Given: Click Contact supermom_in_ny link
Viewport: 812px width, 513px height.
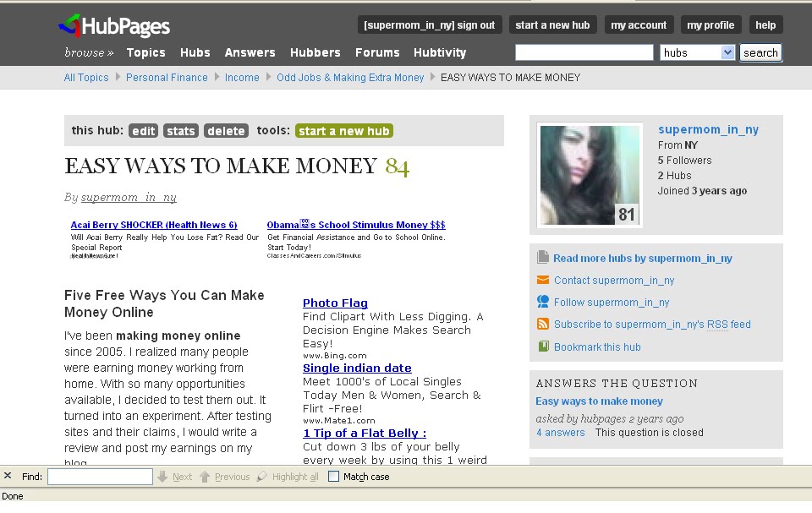Looking at the screenshot, I should (614, 280).
